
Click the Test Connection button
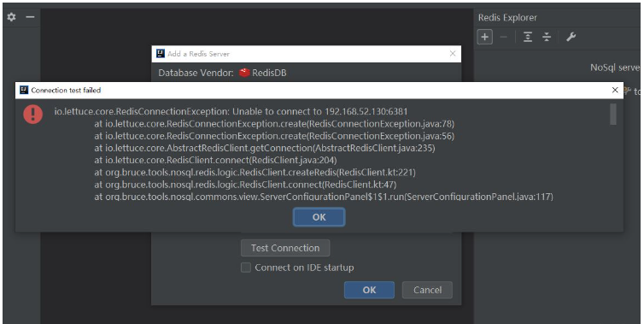[285, 248]
